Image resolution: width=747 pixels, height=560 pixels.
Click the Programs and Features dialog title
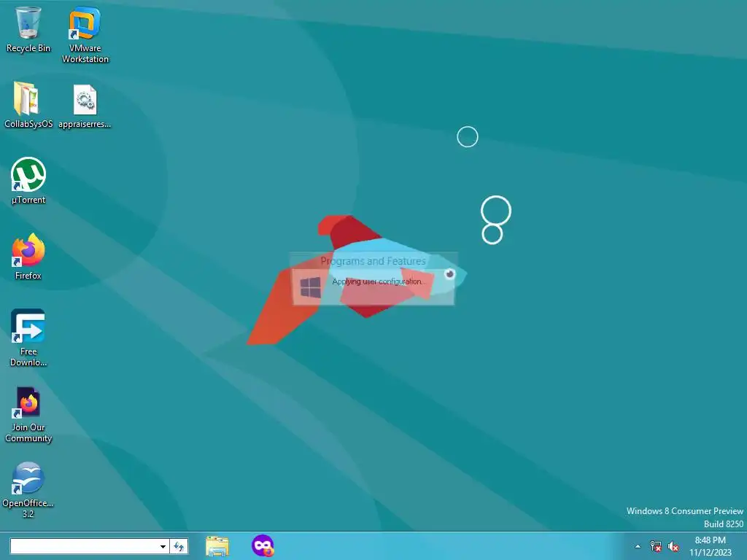373,261
